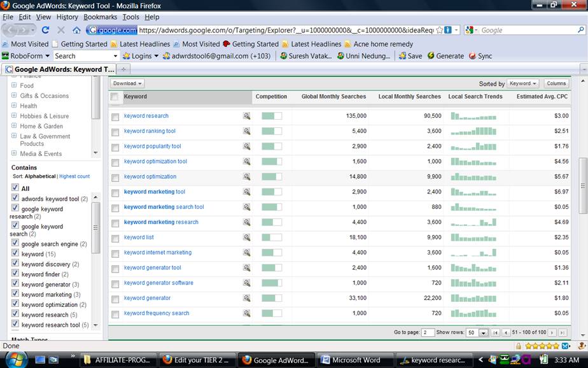Open Sorted by Keyword dropdown
This screenshot has width=588, height=368.
[x=522, y=83]
